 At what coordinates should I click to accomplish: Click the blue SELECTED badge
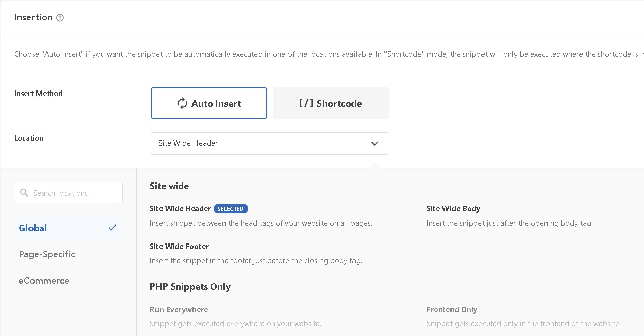click(x=231, y=209)
